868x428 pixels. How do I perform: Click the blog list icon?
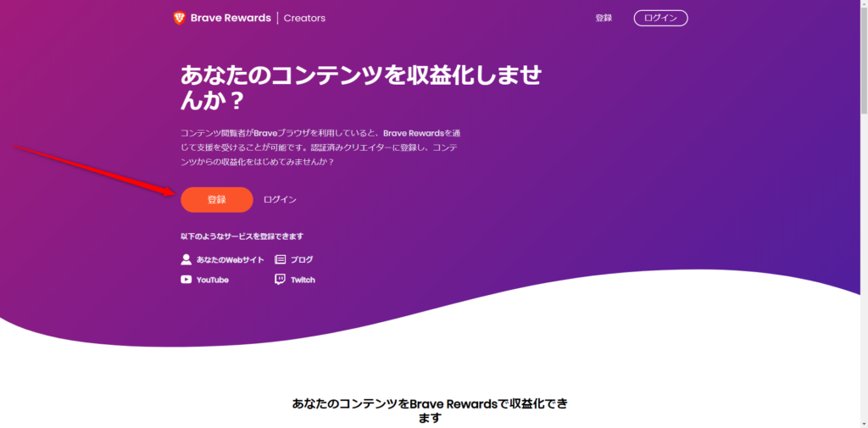click(280, 259)
